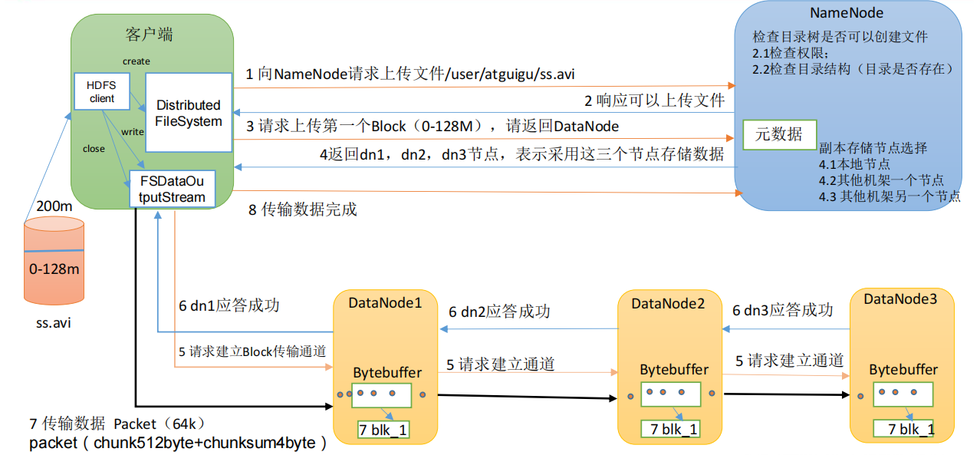980x455 pixels.
Task: Click step 3 请求上传第一个Block text
Action: pos(432,126)
